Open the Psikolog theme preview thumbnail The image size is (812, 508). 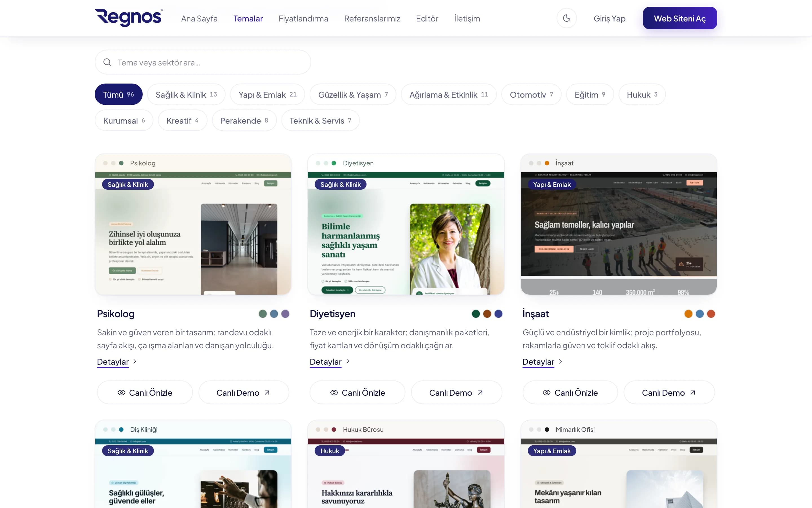pos(193,224)
